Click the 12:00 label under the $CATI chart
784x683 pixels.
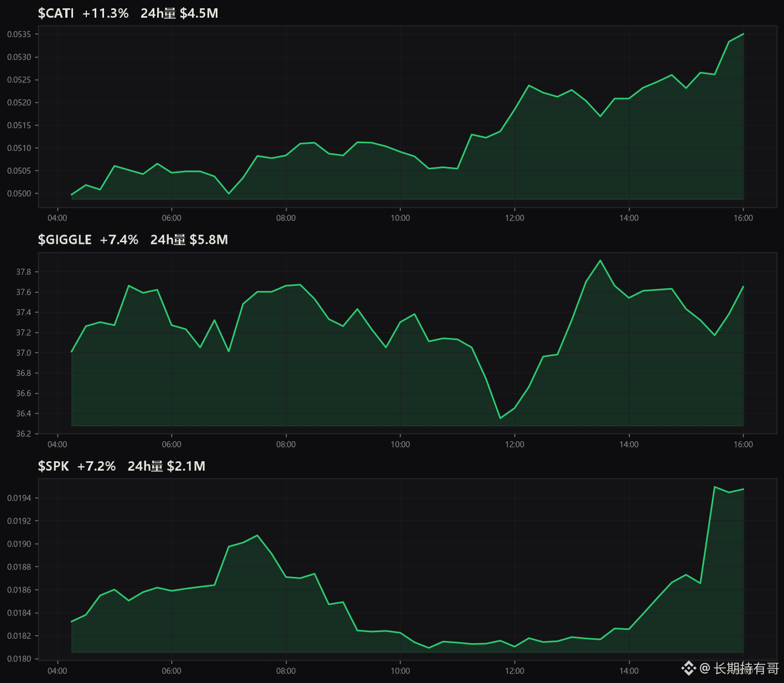(515, 218)
